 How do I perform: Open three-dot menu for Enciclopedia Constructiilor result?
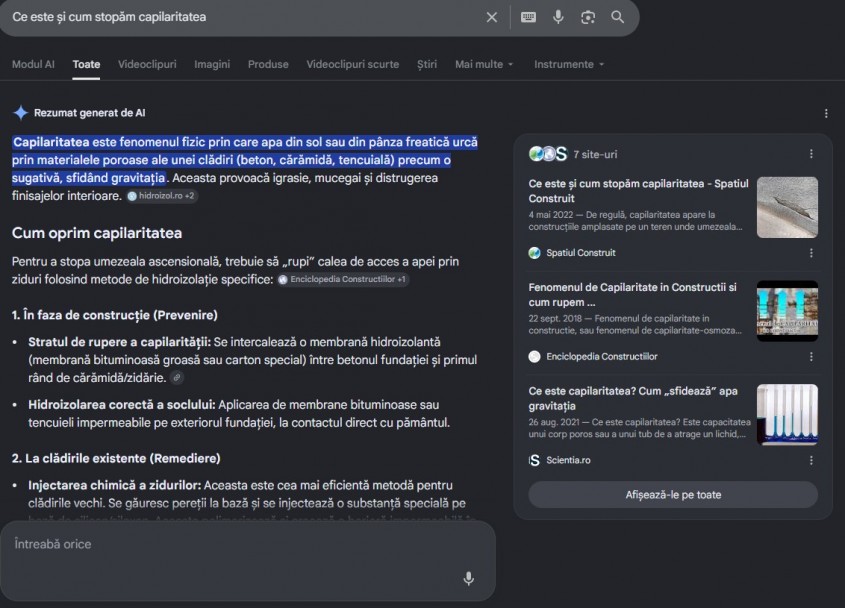click(811, 356)
